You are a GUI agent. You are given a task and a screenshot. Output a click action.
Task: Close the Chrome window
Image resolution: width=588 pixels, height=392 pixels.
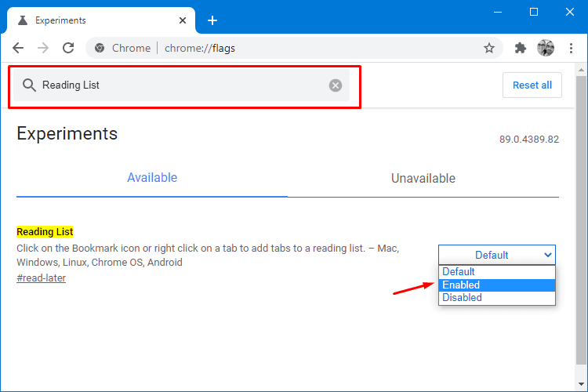tap(570, 13)
